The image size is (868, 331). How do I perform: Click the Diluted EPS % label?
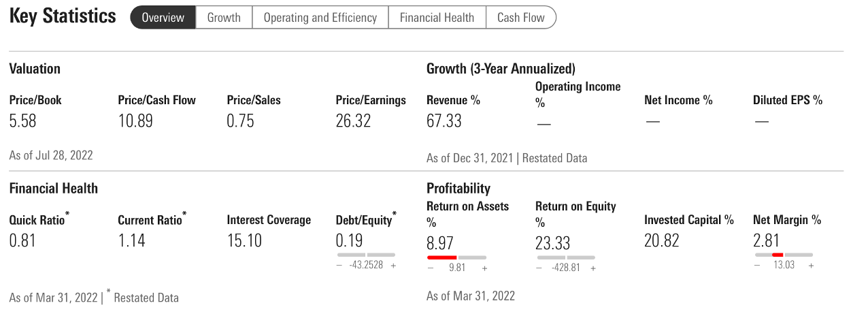(787, 100)
